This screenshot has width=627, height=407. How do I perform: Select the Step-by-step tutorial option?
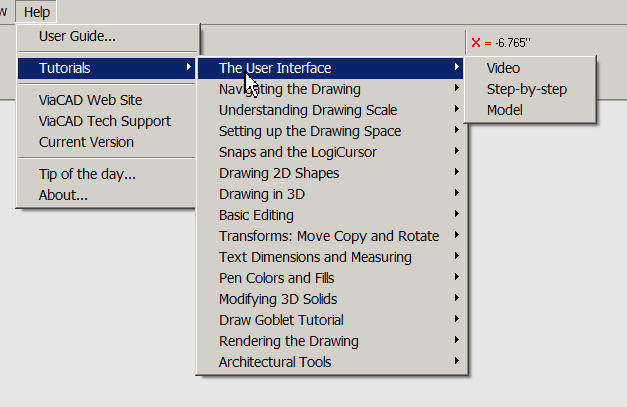pyautogui.click(x=527, y=89)
